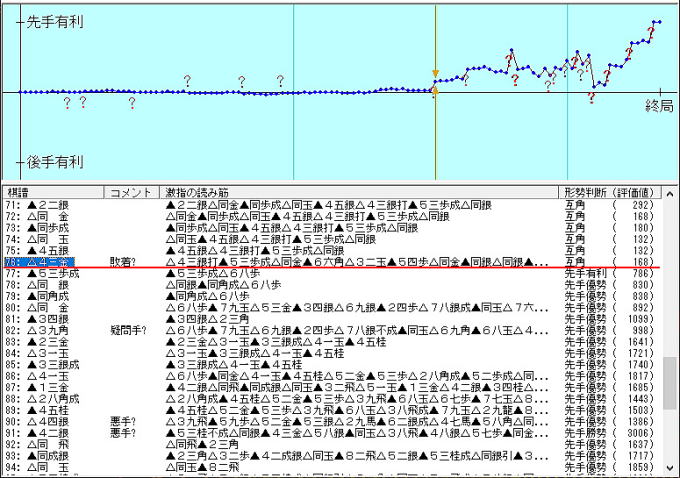This screenshot has height=478, width=680.
Task: Select move 83: ▲２三金
Action: (38, 342)
